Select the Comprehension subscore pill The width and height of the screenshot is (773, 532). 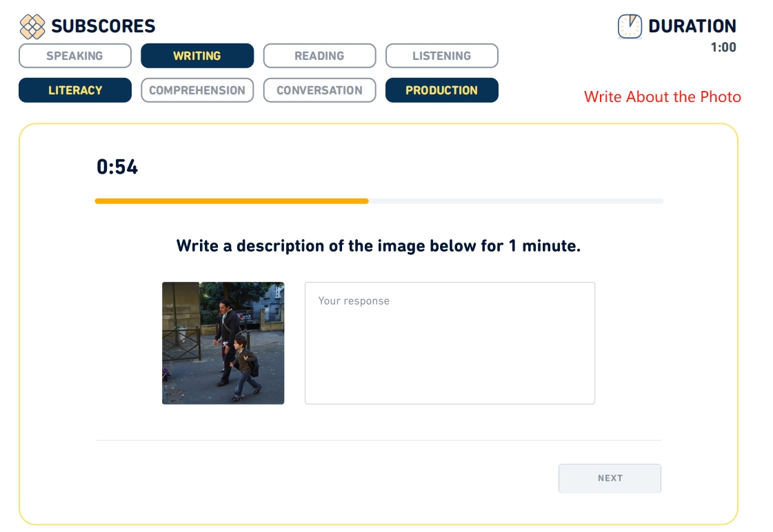[x=197, y=90]
